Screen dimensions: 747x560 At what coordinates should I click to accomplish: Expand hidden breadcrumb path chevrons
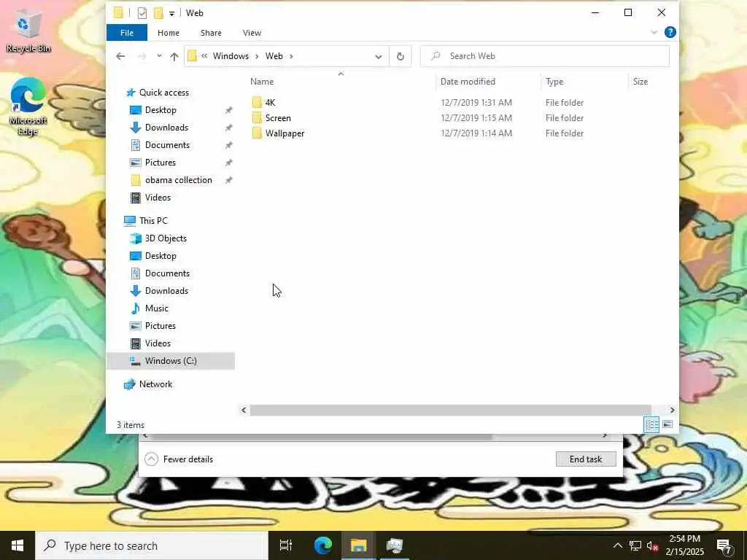coord(204,55)
